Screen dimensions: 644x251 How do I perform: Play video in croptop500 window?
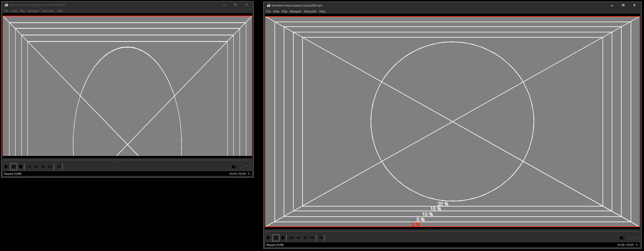click(269, 238)
